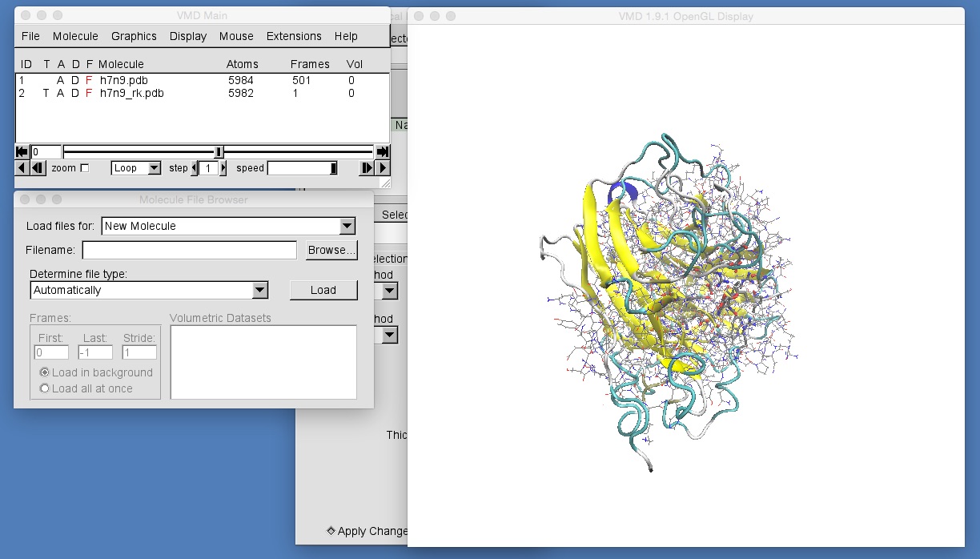Click the Browse button to pick a file
The image size is (980, 559).
pos(331,250)
